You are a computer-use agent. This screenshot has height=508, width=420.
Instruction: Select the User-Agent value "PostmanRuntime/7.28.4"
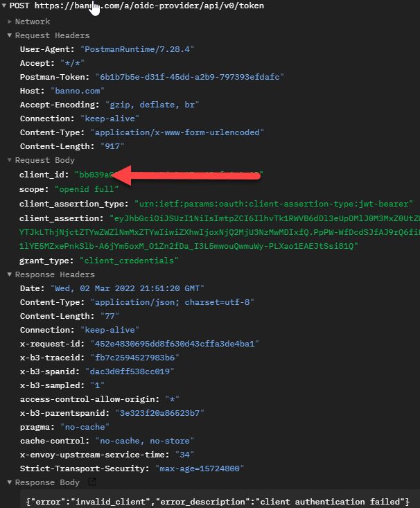click(x=137, y=49)
